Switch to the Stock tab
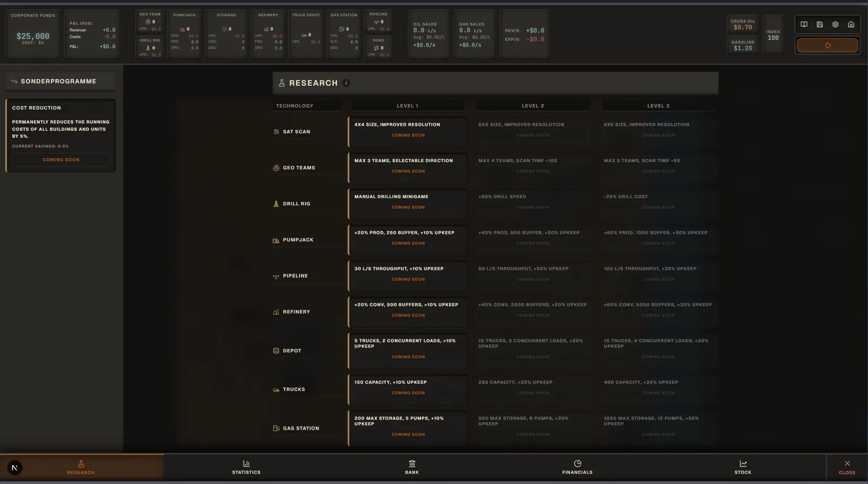This screenshot has width=868, height=484. click(743, 467)
